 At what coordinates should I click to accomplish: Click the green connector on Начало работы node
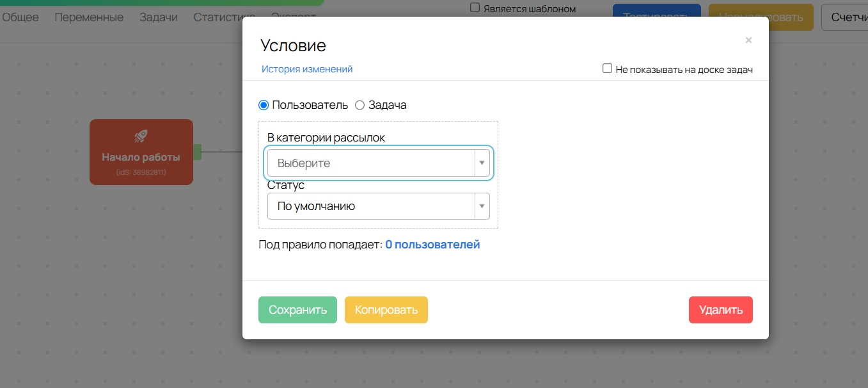point(197,152)
